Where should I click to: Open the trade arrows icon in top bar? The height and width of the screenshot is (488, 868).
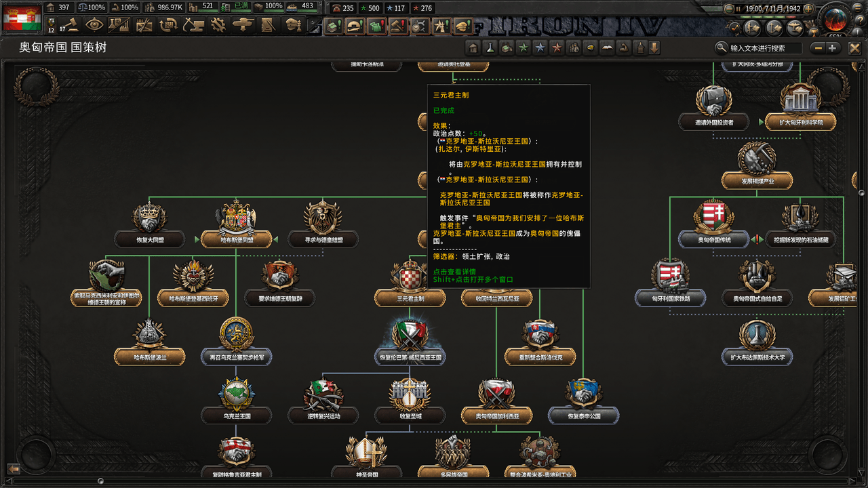point(168,25)
